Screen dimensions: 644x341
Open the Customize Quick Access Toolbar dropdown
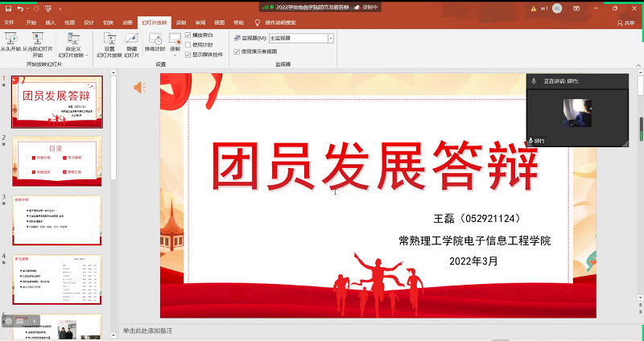coord(60,9)
